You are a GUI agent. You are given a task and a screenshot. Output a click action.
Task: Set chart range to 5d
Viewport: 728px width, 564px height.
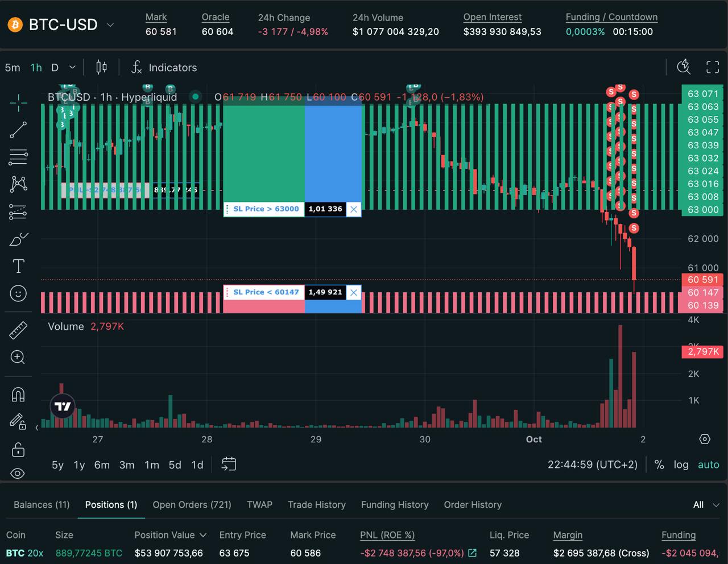click(x=175, y=465)
